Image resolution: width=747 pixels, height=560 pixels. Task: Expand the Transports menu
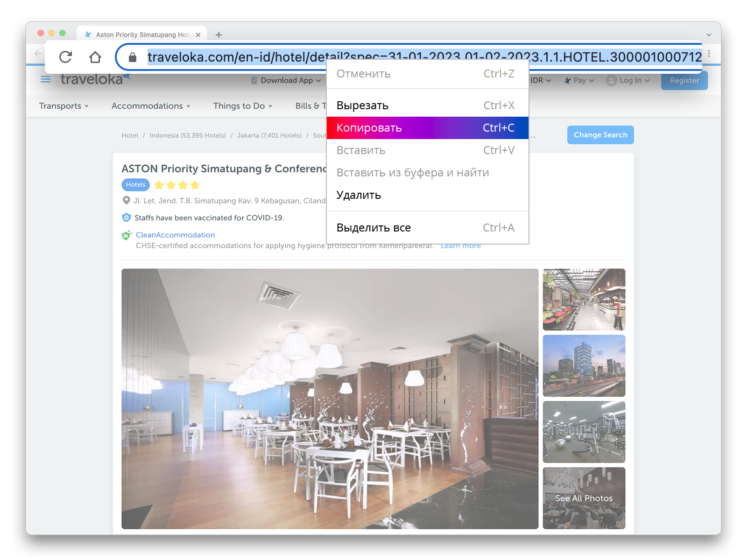click(x=64, y=106)
